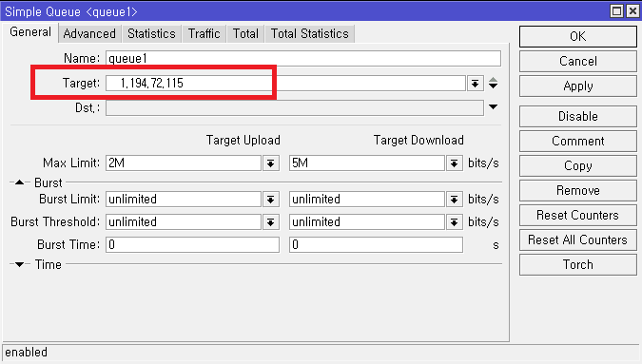Click the Burst Time download field
Screen dimensions: 642x364
point(376,244)
